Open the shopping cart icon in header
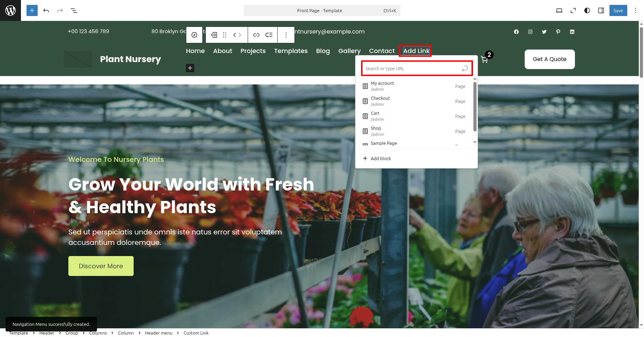Image resolution: width=644 pixels, height=337 pixels. (x=484, y=59)
